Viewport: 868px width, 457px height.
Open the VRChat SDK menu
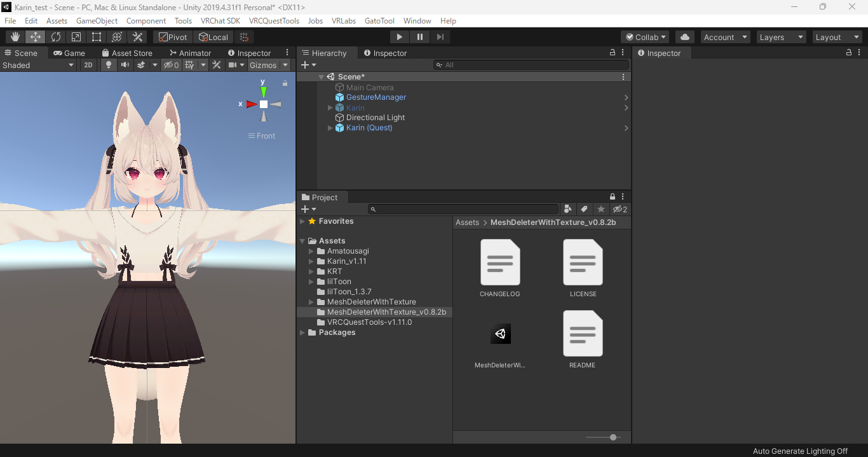[220, 21]
